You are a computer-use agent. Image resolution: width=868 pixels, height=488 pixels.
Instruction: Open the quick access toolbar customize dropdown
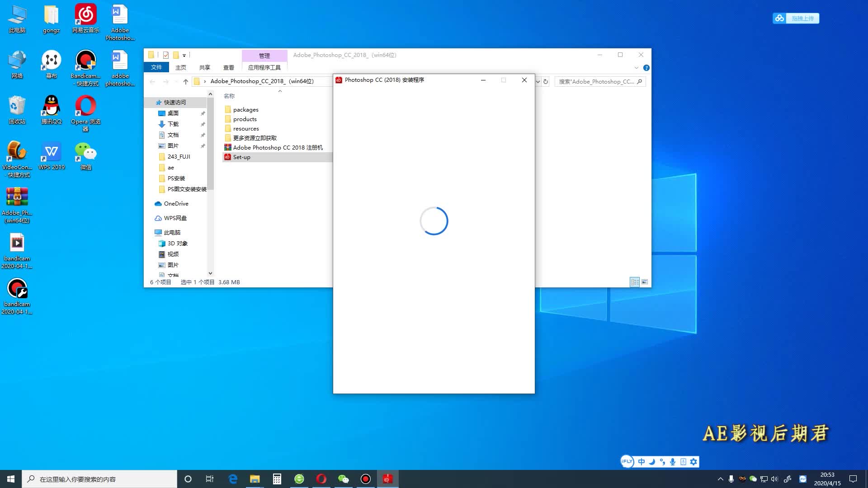tap(184, 55)
